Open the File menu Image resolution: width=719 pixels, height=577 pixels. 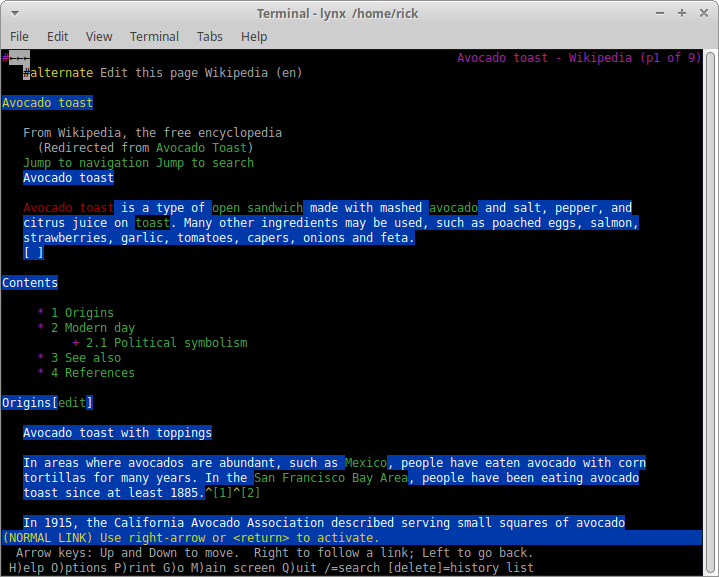(19, 36)
